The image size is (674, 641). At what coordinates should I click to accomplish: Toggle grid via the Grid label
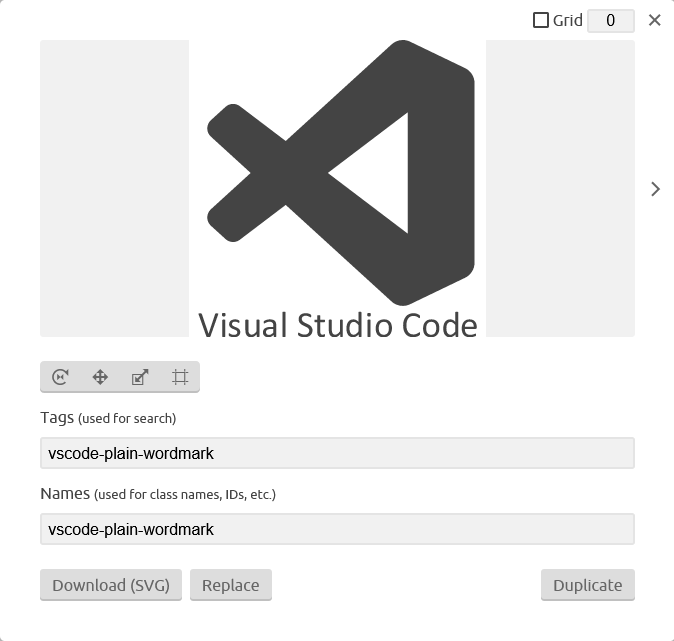pyautogui.click(x=567, y=20)
